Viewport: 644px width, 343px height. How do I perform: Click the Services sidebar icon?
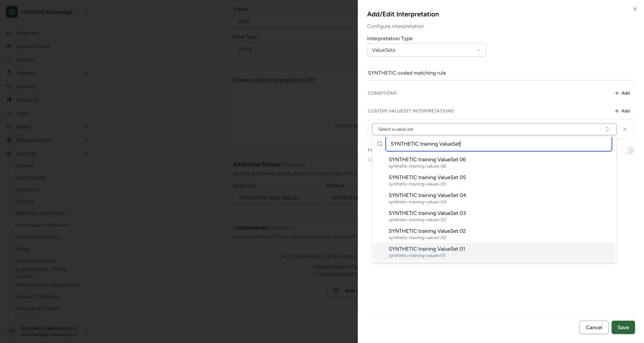coord(9,86)
